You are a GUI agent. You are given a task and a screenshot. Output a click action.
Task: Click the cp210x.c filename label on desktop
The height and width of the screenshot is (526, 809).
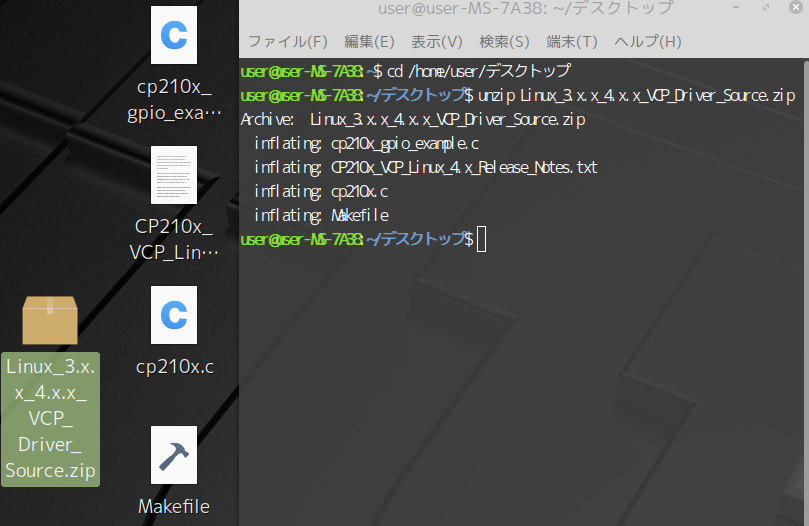174,367
